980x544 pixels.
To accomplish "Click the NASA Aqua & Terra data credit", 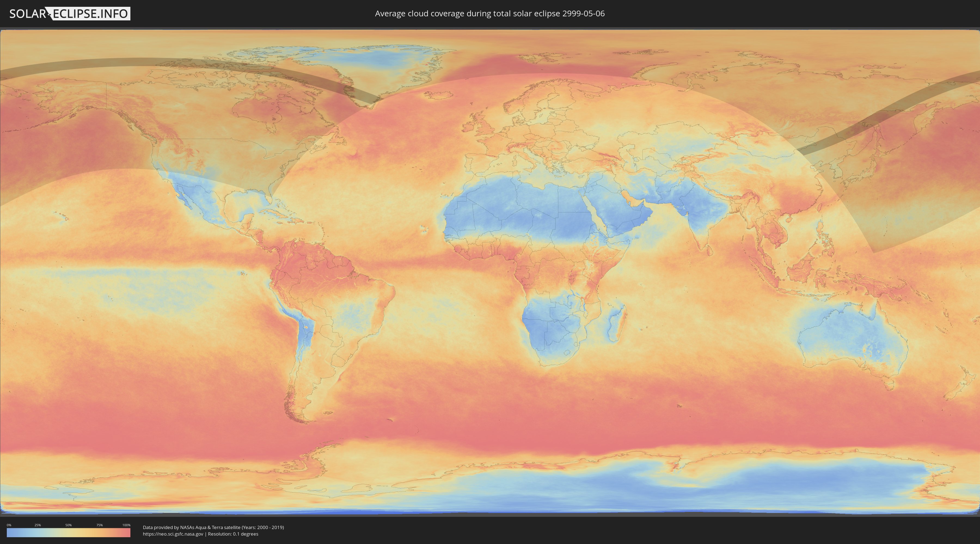I will (213, 527).
